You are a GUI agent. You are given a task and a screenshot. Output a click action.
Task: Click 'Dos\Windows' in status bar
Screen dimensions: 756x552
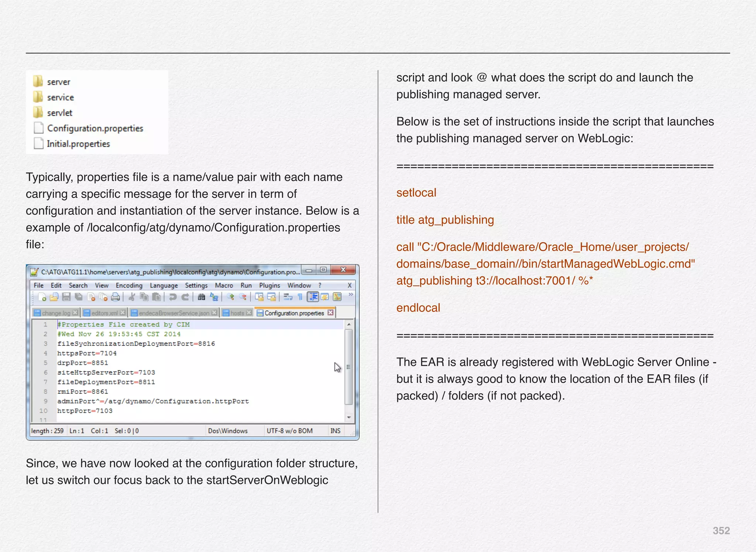[x=228, y=431]
